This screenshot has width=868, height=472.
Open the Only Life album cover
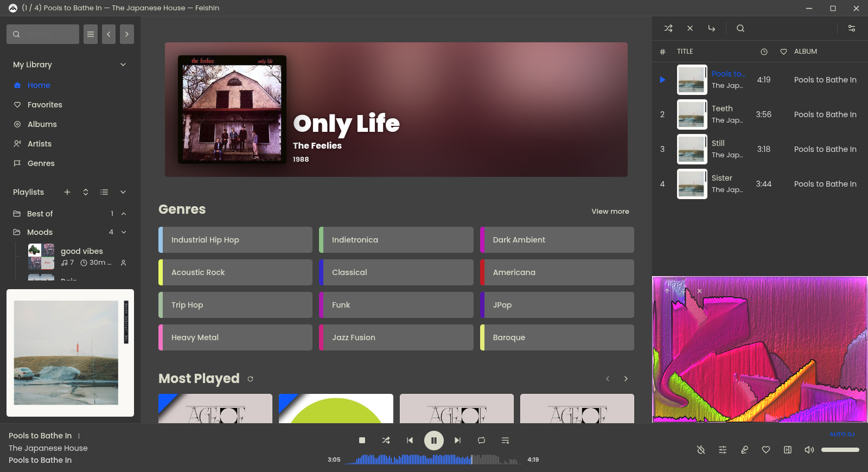(232, 110)
